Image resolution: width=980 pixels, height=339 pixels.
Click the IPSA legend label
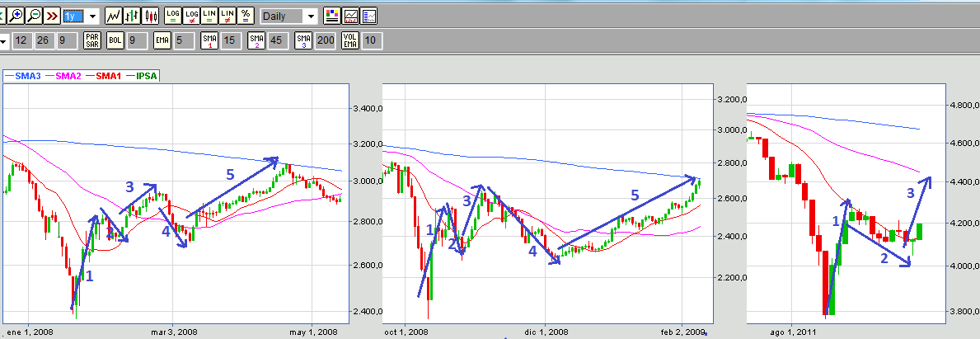tap(146, 75)
